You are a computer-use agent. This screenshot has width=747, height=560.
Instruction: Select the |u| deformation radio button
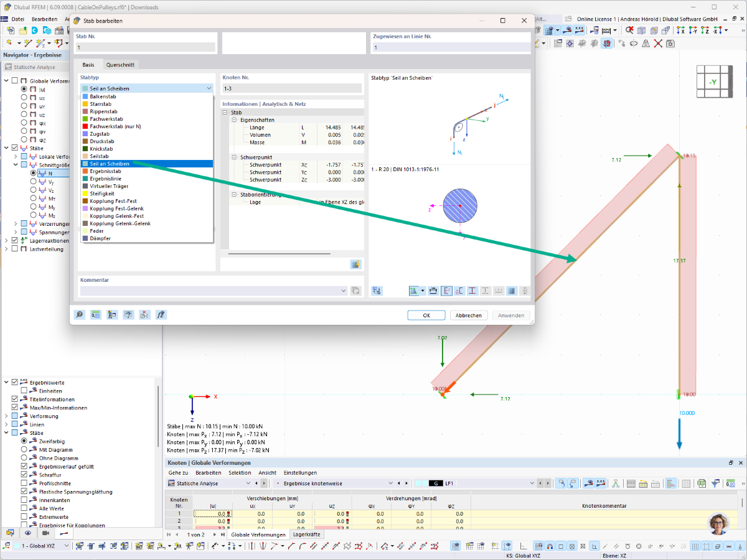[x=24, y=90]
